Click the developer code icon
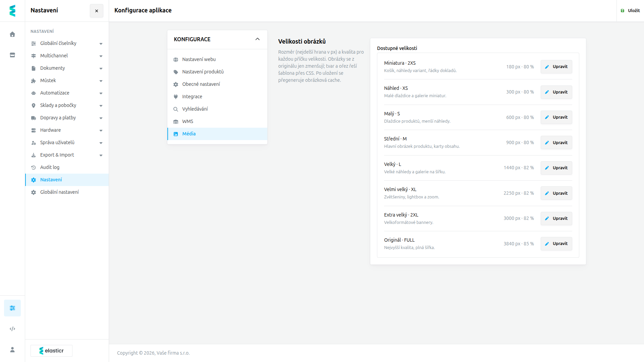 (12, 329)
